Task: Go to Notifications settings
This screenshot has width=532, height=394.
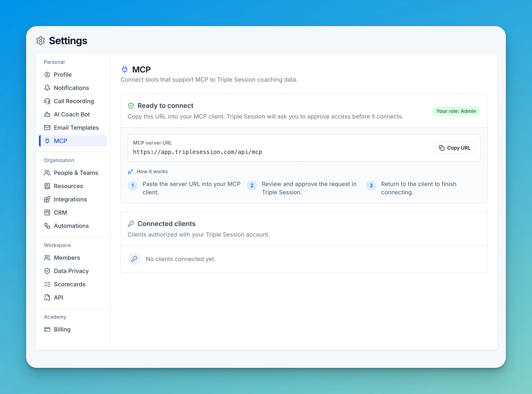Action: (x=73, y=88)
